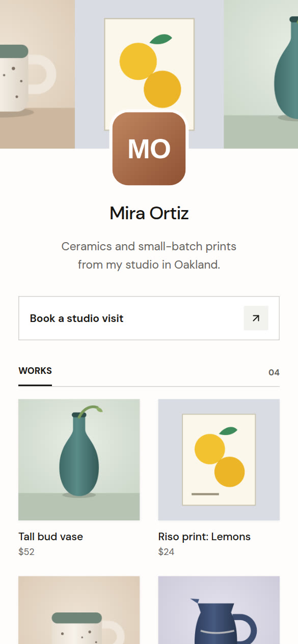Click the mug banner image at top
The width and height of the screenshot is (298, 644).
37,74
